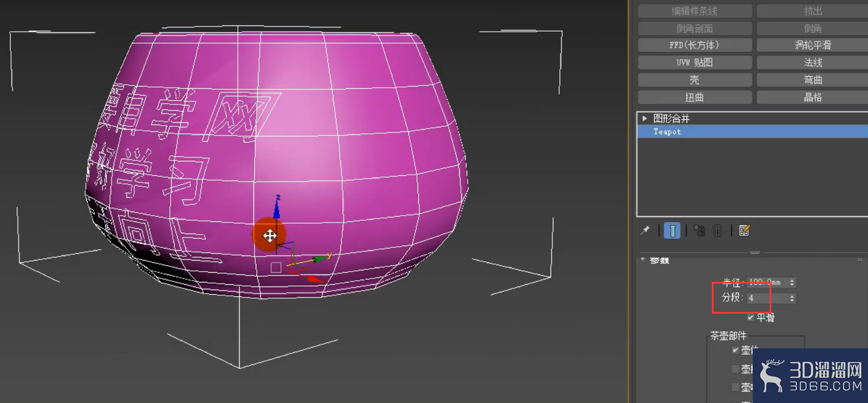Click the 半径 value field
Image resolution: width=868 pixels, height=403 pixels.
click(x=767, y=283)
